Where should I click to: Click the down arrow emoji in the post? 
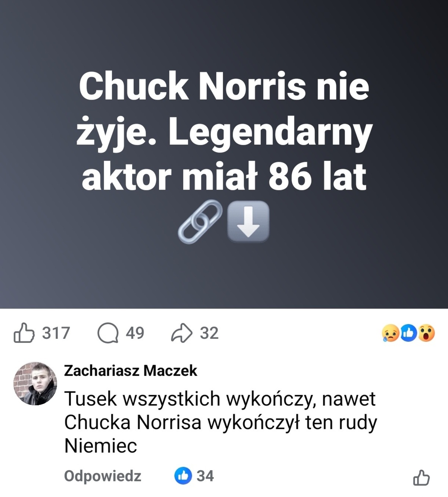point(248,222)
